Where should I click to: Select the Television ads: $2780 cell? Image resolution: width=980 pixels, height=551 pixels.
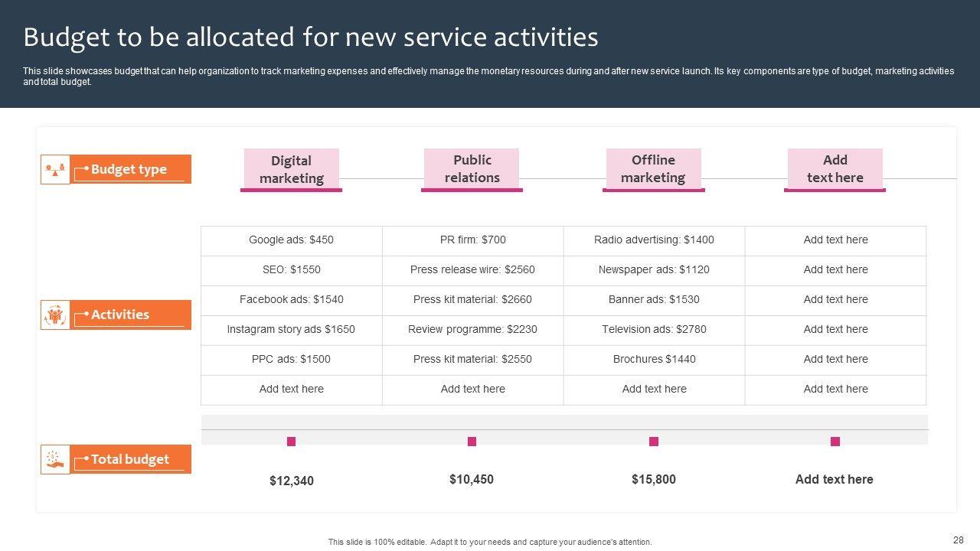654,330
